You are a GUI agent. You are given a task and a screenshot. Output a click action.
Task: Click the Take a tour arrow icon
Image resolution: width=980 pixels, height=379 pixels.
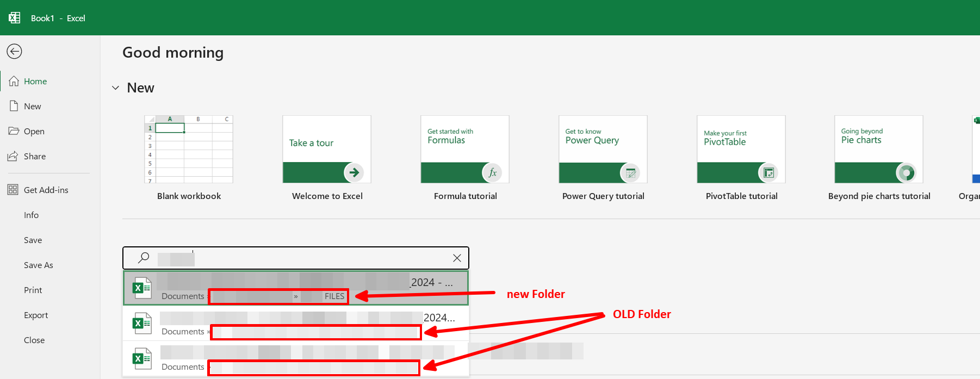354,172
